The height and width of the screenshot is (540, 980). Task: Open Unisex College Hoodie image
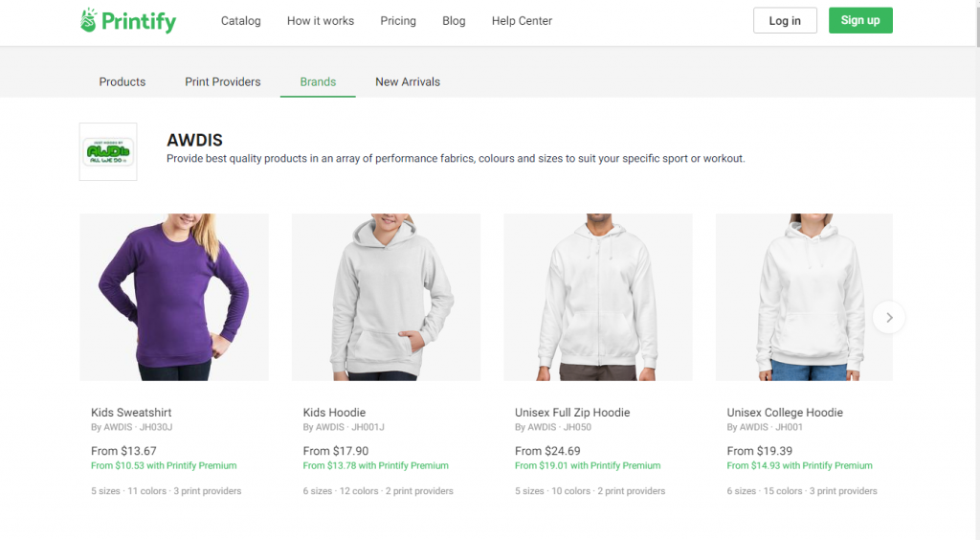pos(804,297)
